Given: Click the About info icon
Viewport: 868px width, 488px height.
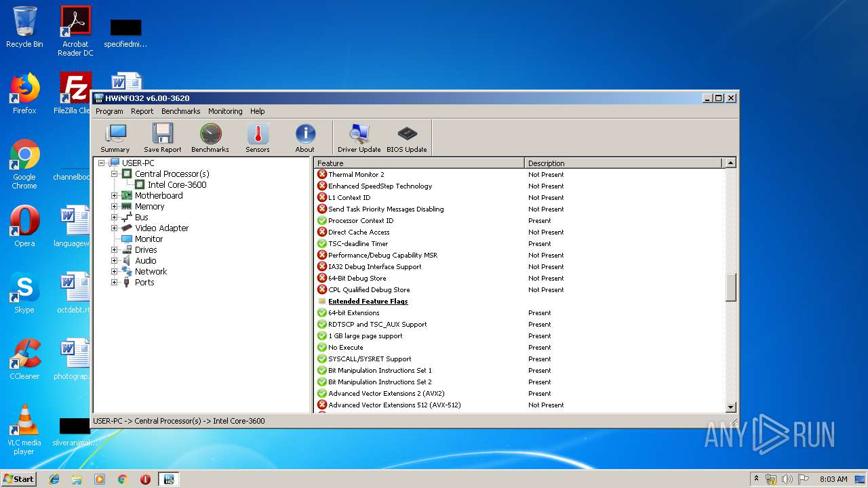Looking at the screenshot, I should (x=305, y=138).
